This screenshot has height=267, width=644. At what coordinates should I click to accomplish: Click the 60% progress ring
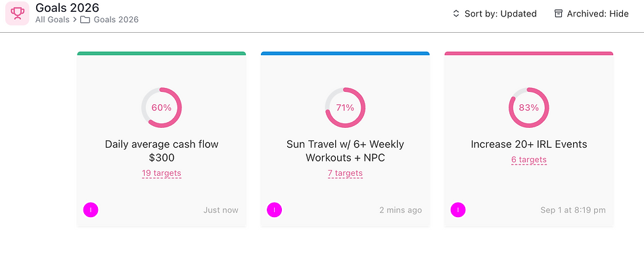(162, 108)
